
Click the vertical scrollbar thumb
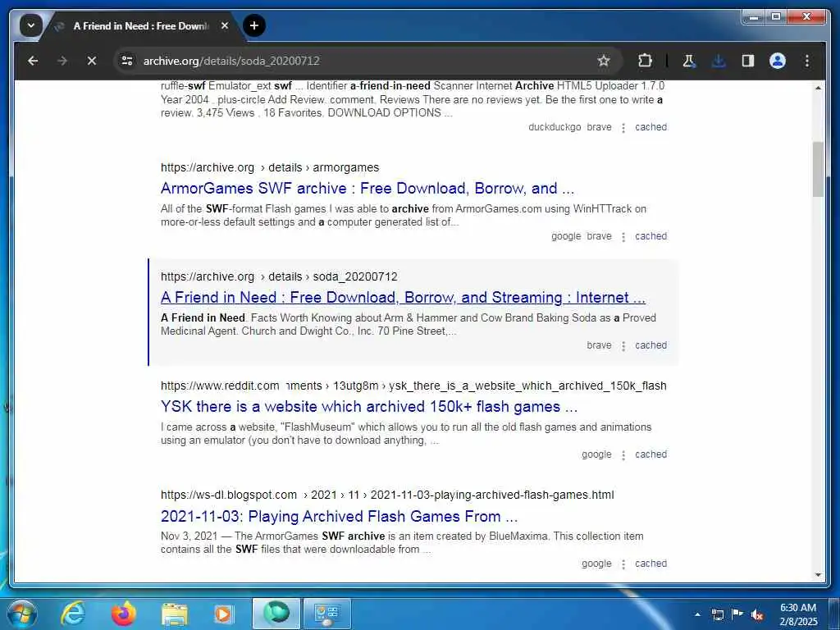point(818,169)
